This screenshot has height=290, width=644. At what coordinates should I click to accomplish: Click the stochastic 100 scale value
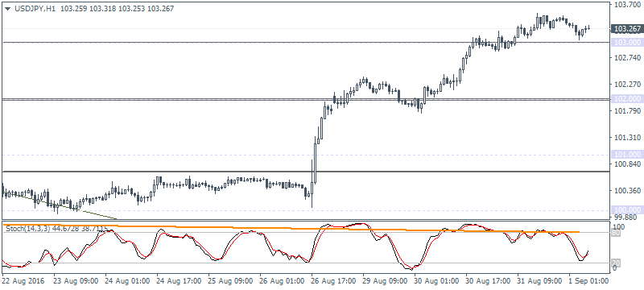tap(618, 227)
